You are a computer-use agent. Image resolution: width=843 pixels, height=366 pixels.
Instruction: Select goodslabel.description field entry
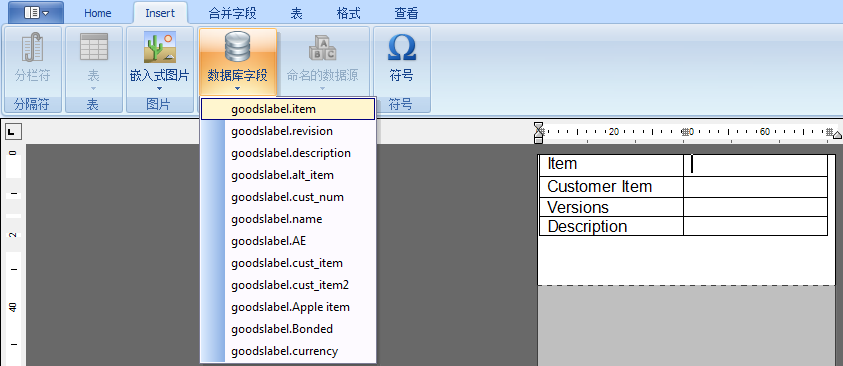click(x=288, y=153)
